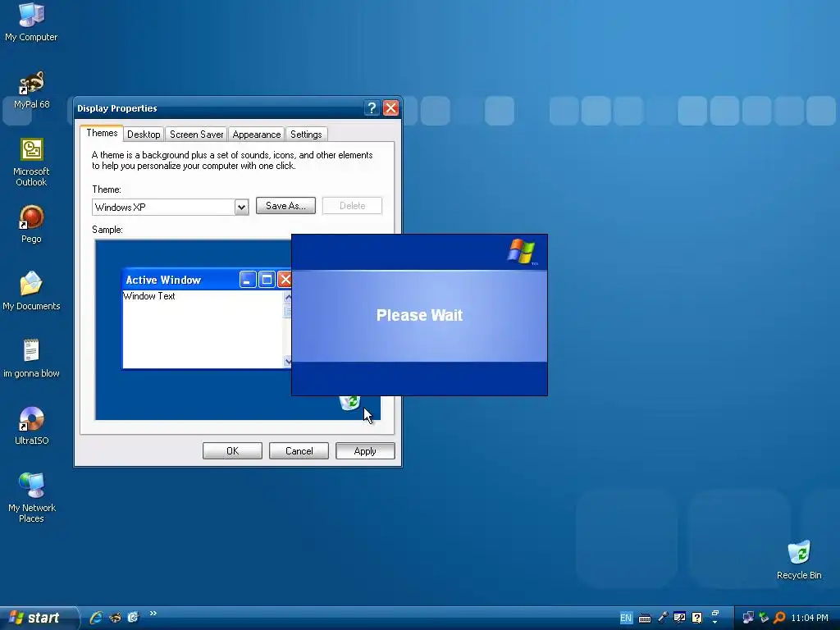Image resolution: width=840 pixels, height=630 pixels.
Task: Click the EN language indicator in taskbar
Action: (626, 618)
